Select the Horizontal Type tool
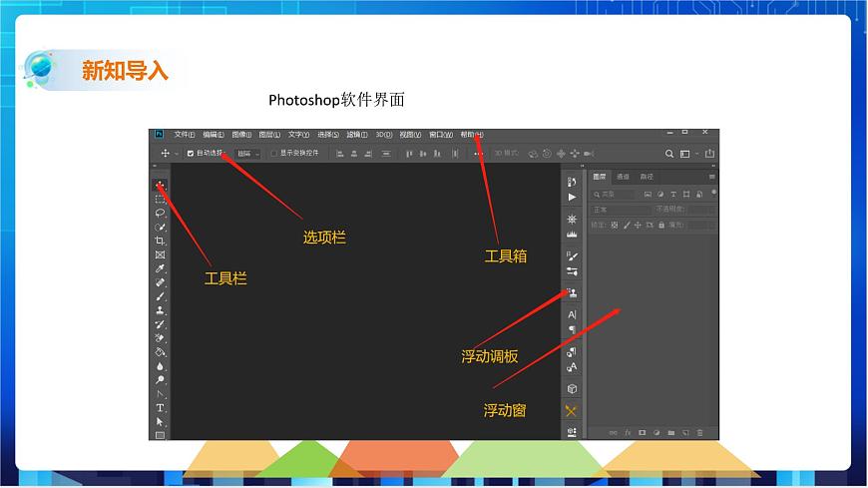The height and width of the screenshot is (488, 868). point(160,408)
